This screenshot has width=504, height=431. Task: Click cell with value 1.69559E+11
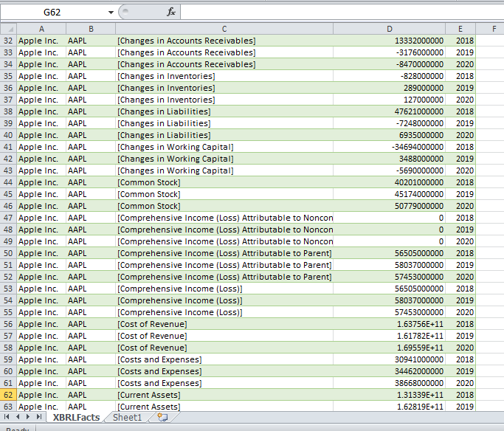[x=389, y=348]
